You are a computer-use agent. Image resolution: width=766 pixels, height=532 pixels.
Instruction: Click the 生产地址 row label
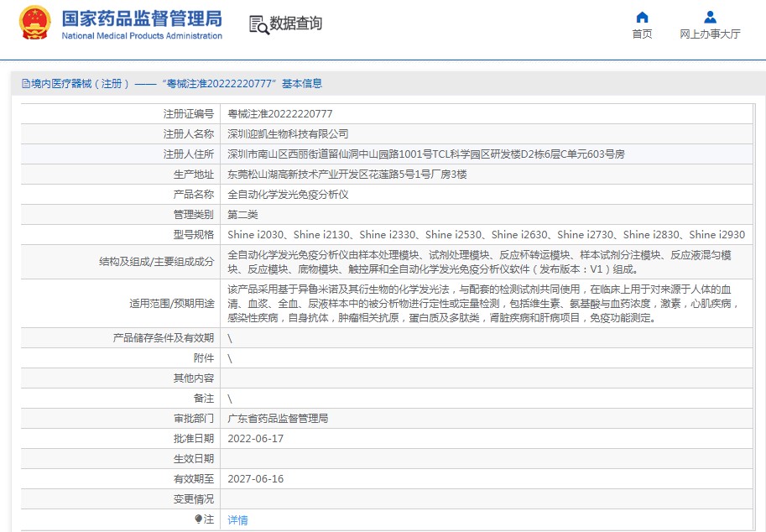point(194,175)
